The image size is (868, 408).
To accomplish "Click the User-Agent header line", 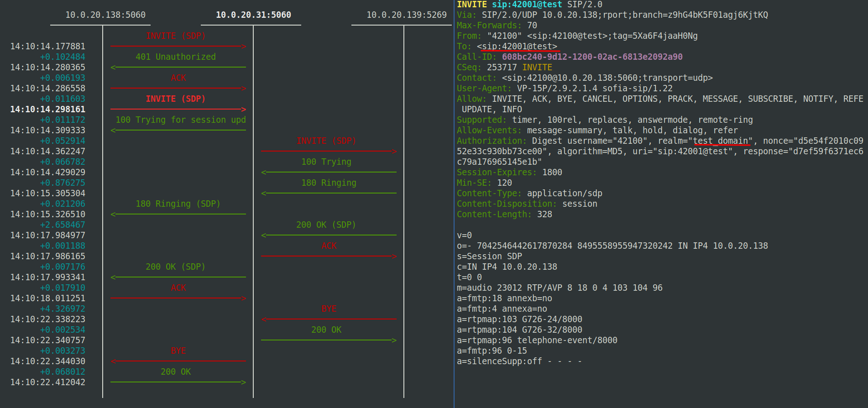I will tap(565, 89).
